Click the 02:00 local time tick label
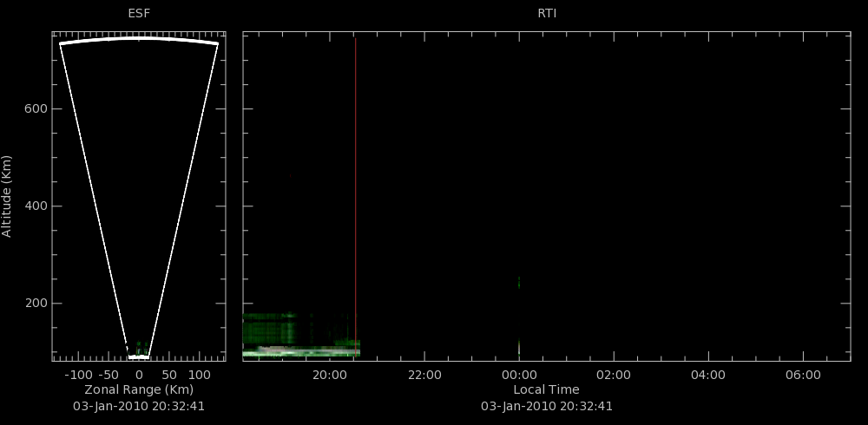The width and height of the screenshot is (868, 425). [614, 376]
